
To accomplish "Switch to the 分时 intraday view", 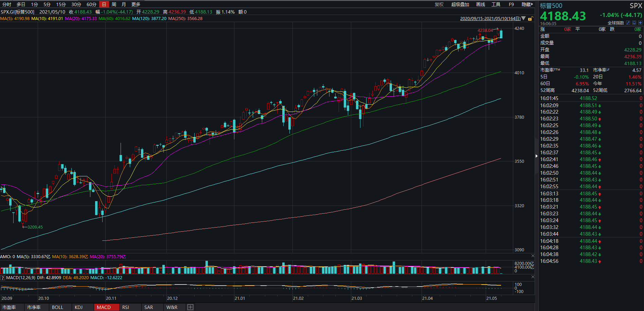I will tap(7, 4).
